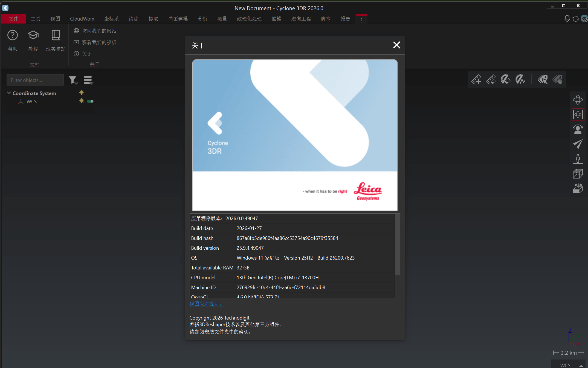588x368 pixels.
Task: Open the CloudWorx ribbon tab
Action: click(82, 19)
